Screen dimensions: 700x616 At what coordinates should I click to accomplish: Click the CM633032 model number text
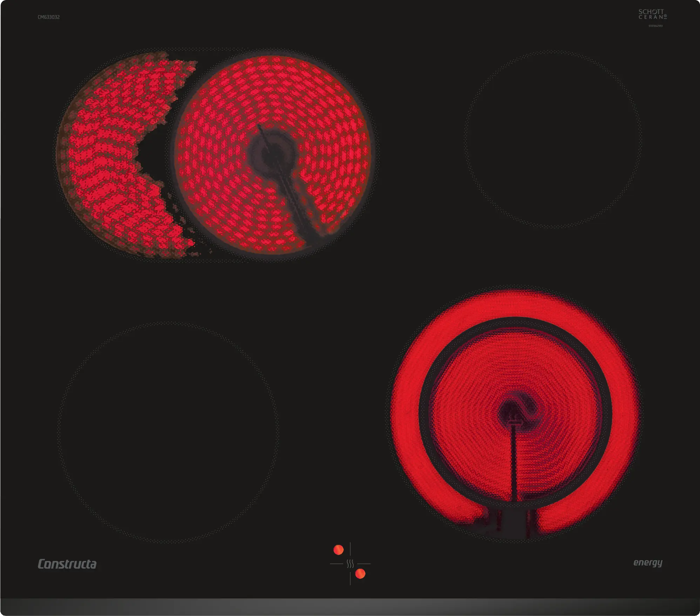pos(49,17)
